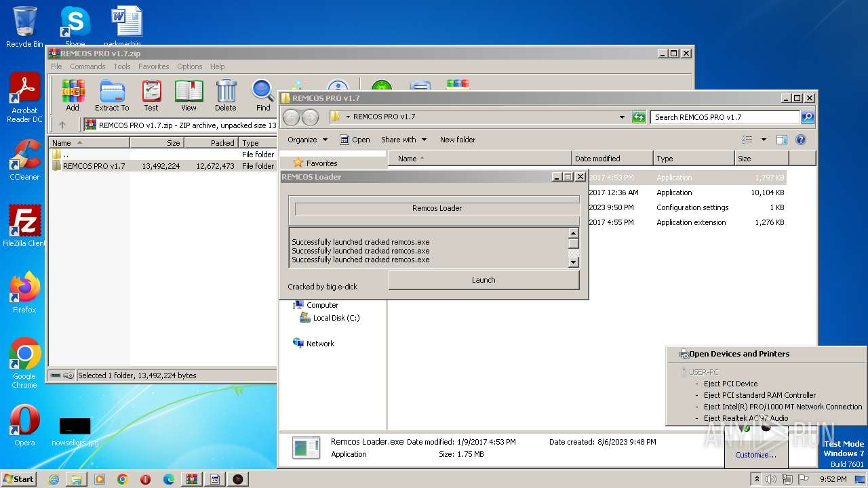
Task: Click Open Devices and Printers
Action: click(739, 354)
